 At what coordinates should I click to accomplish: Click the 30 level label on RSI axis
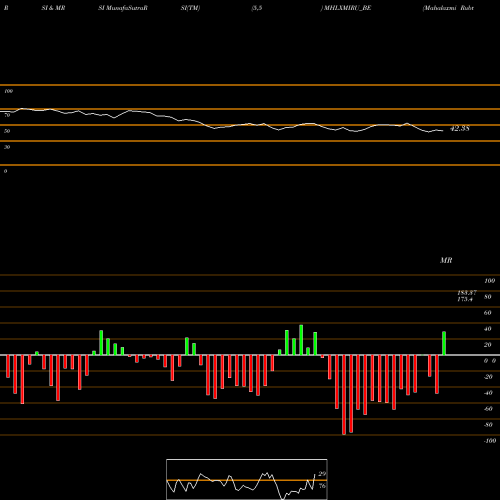point(7,147)
